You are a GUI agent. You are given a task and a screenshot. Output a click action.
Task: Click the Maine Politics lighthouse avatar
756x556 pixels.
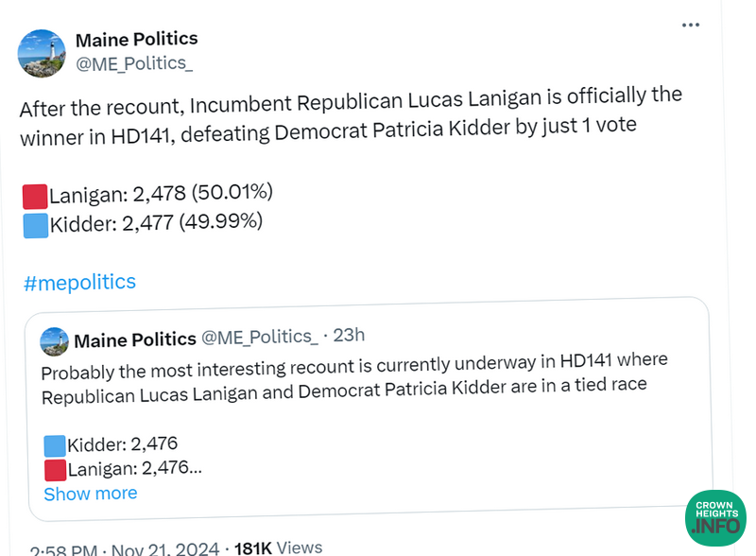click(42, 53)
